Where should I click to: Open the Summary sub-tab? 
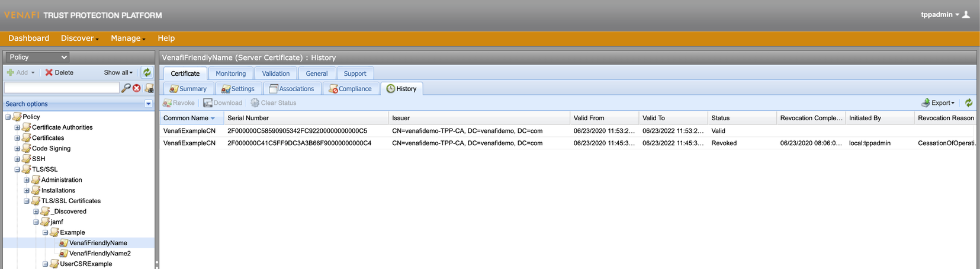[188, 89]
